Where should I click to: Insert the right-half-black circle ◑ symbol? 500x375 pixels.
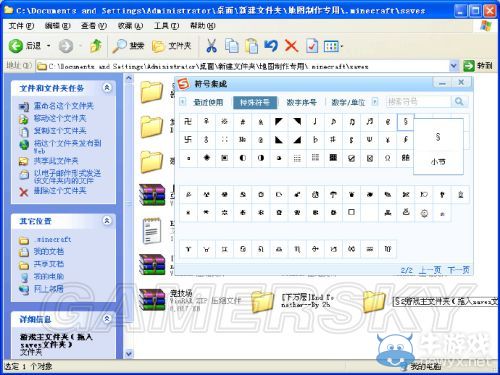pos(261,158)
